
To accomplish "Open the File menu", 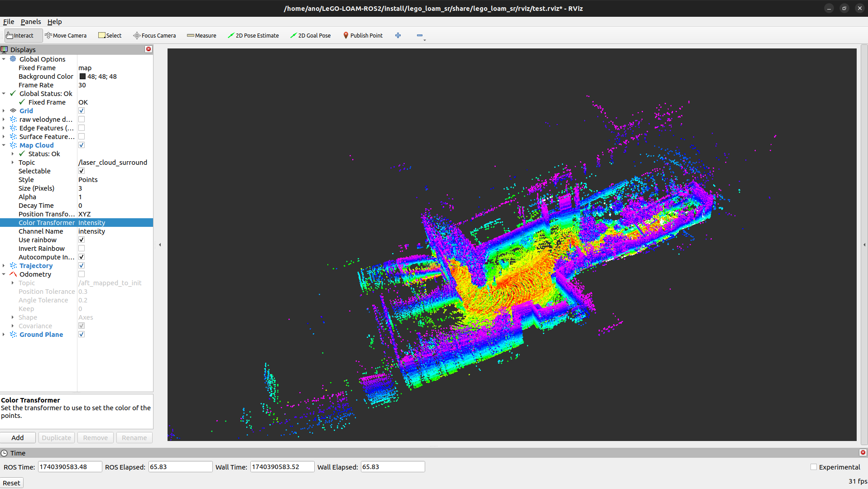I will coord(9,21).
